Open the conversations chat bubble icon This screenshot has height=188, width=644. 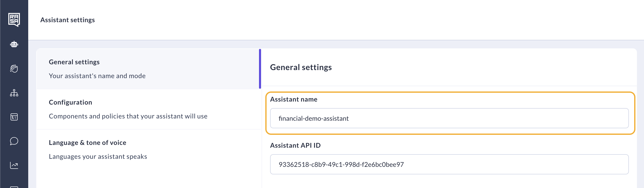pos(14,141)
